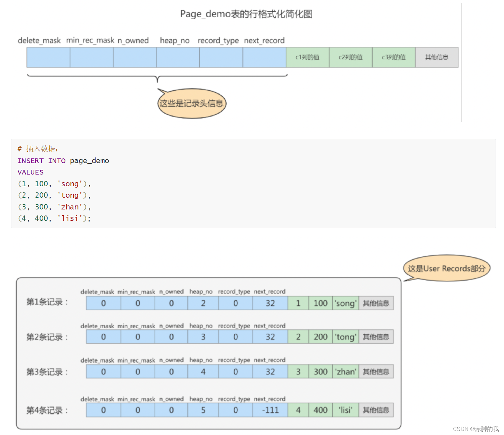The height and width of the screenshot is (435, 504).
Task: Click delete_mask 0 cell in 第1条记录 row
Action: point(104,303)
